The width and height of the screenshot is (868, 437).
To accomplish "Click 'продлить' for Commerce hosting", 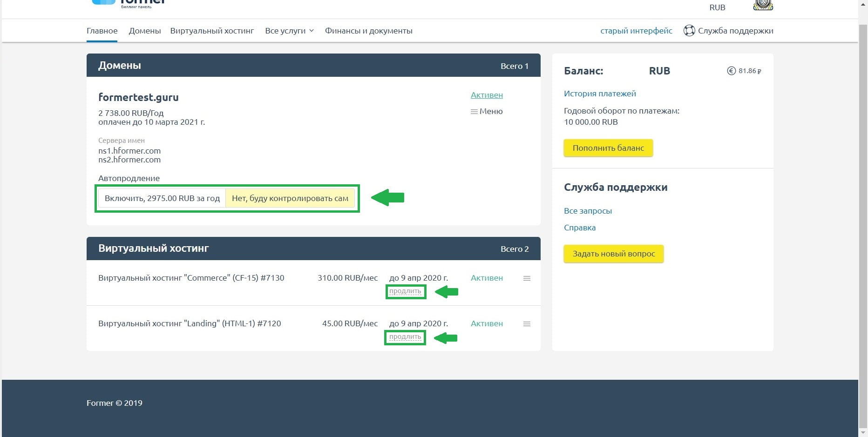I will click(x=405, y=291).
